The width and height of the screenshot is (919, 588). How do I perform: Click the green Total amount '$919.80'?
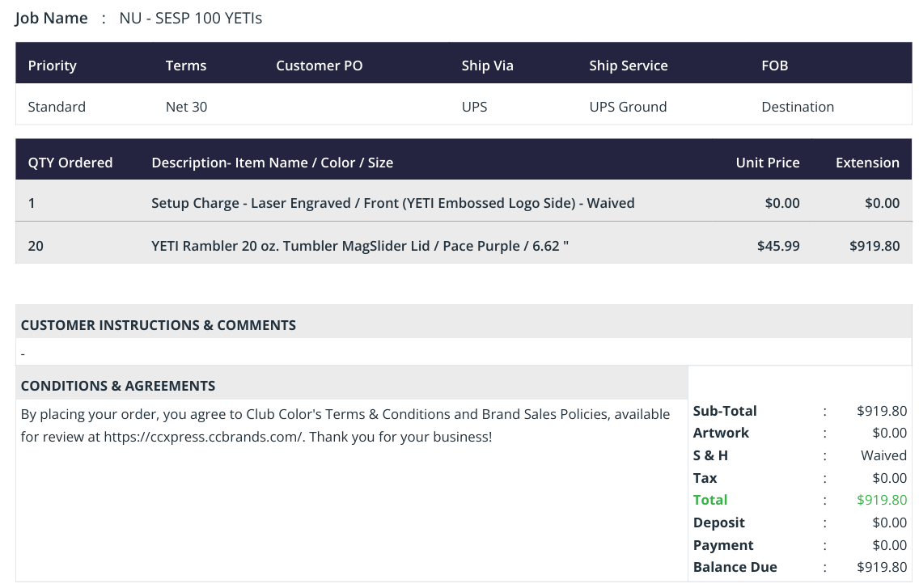[x=882, y=500]
